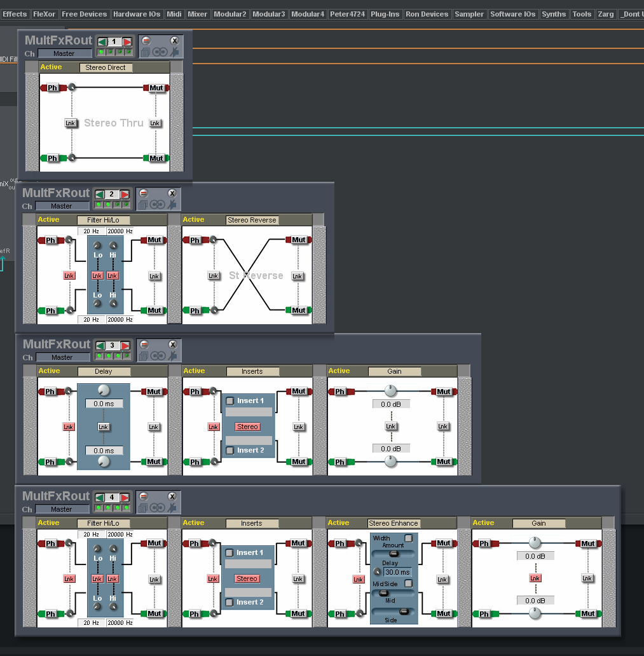
Task: Toggle Active on the Delay module
Action: 48,371
